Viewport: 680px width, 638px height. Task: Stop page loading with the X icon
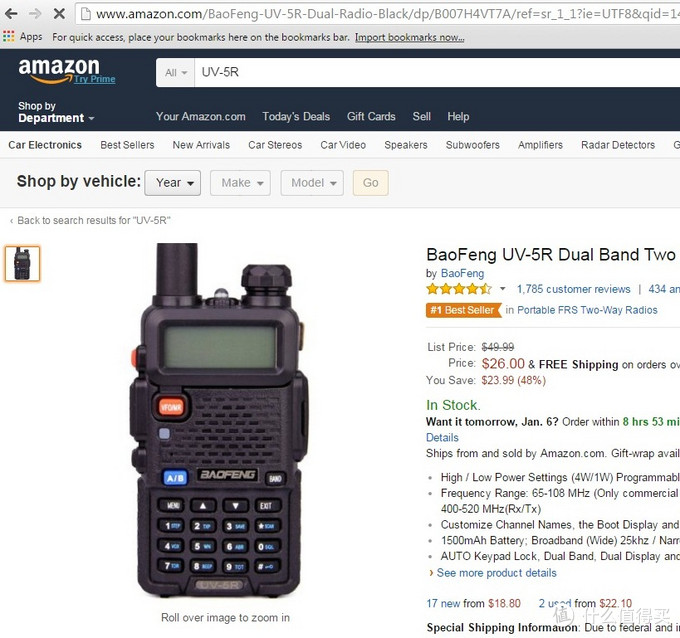click(59, 14)
